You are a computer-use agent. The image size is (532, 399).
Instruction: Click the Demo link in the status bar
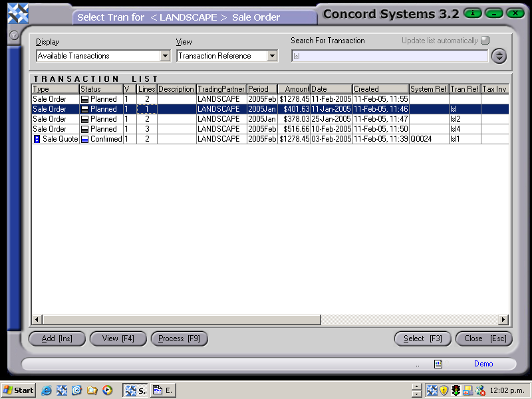483,364
